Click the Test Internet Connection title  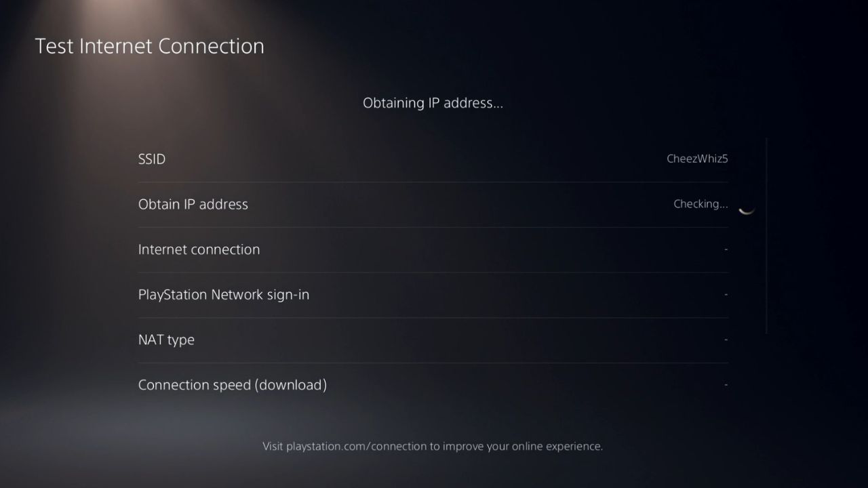click(149, 45)
